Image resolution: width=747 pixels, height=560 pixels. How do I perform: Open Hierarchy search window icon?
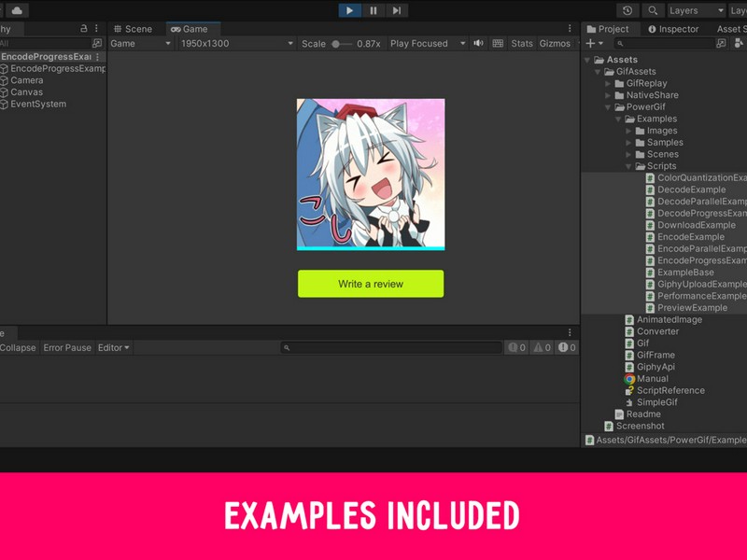pos(97,43)
